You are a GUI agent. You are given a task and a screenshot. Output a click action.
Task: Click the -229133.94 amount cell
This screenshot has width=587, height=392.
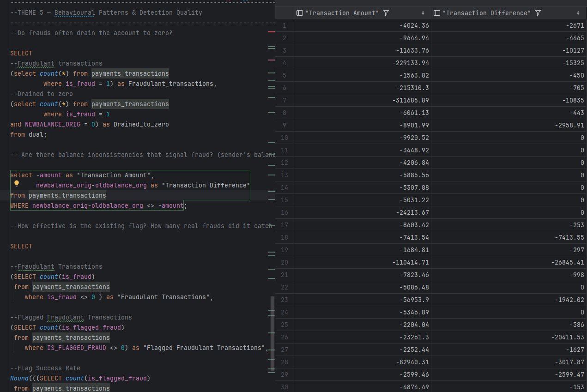click(x=362, y=63)
